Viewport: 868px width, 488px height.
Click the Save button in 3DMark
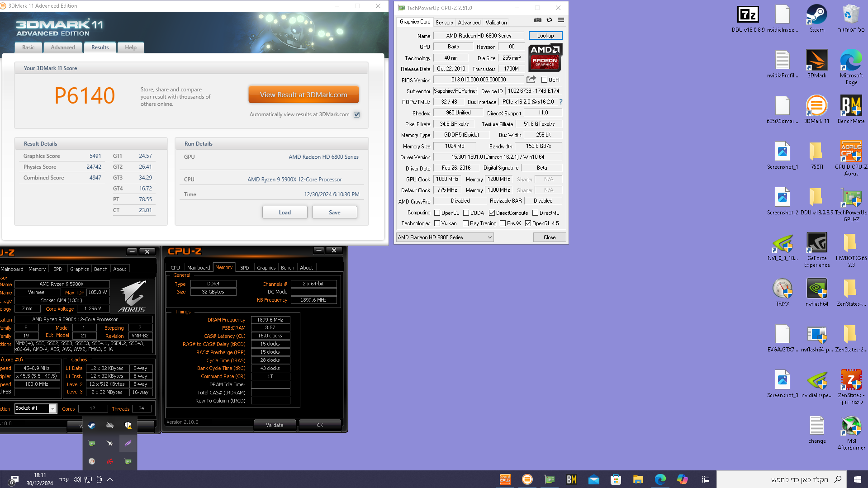335,213
